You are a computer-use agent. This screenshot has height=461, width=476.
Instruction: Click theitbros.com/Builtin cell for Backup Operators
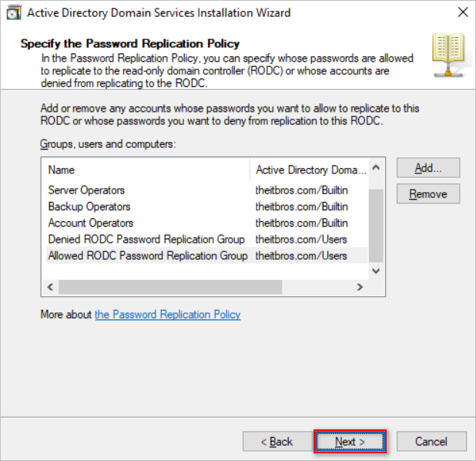tap(301, 207)
